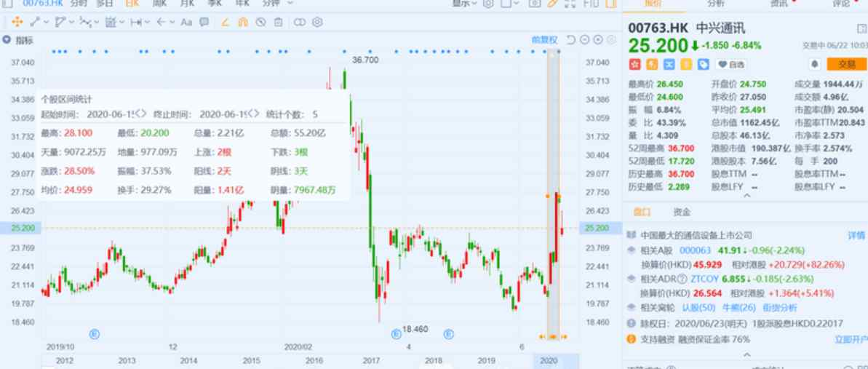Open related A-share 000063 link
This screenshot has height=369, width=868.
(695, 250)
